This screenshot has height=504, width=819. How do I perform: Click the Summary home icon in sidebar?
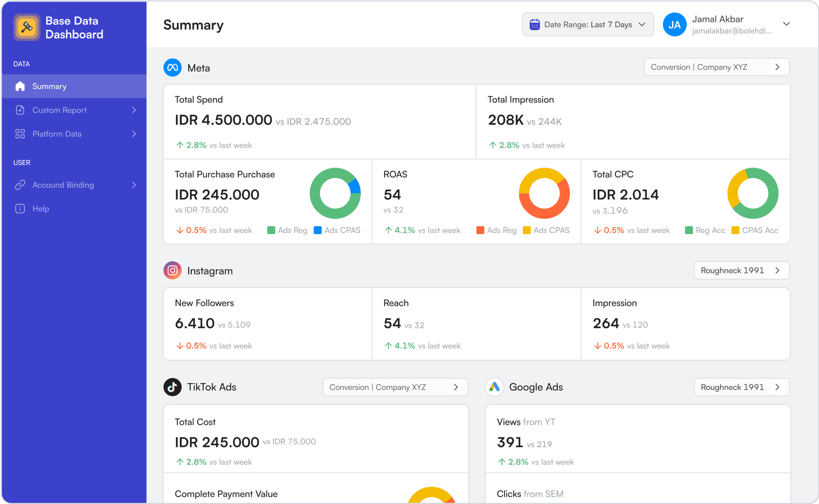(20, 86)
